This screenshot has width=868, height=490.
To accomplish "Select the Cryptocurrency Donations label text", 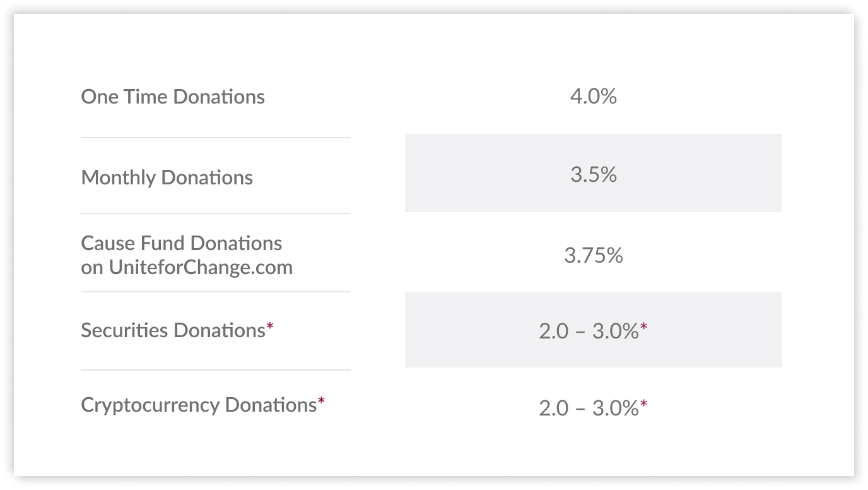I will click(x=198, y=405).
